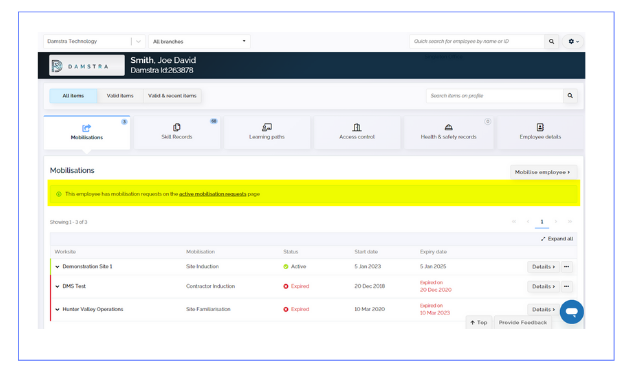
Task: Expand the Demonstration Site 1 row
Action: [x=57, y=267]
